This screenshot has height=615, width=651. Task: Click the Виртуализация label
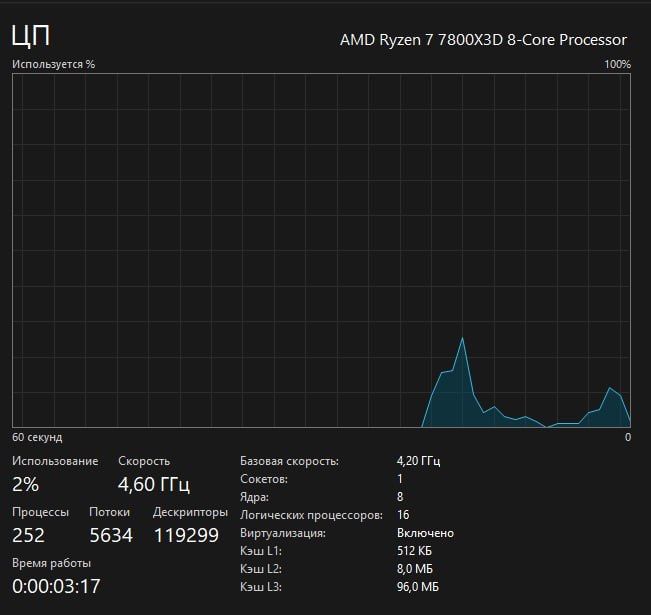pos(283,533)
